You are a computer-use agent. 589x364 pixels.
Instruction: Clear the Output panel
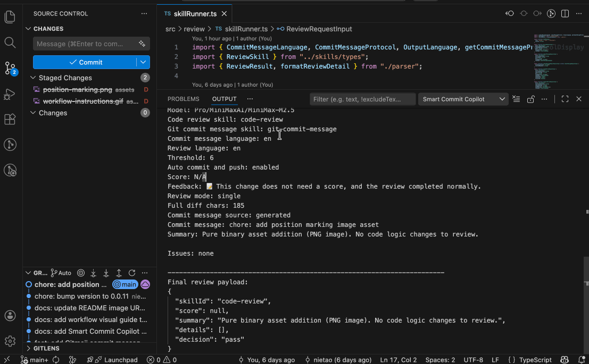click(516, 99)
